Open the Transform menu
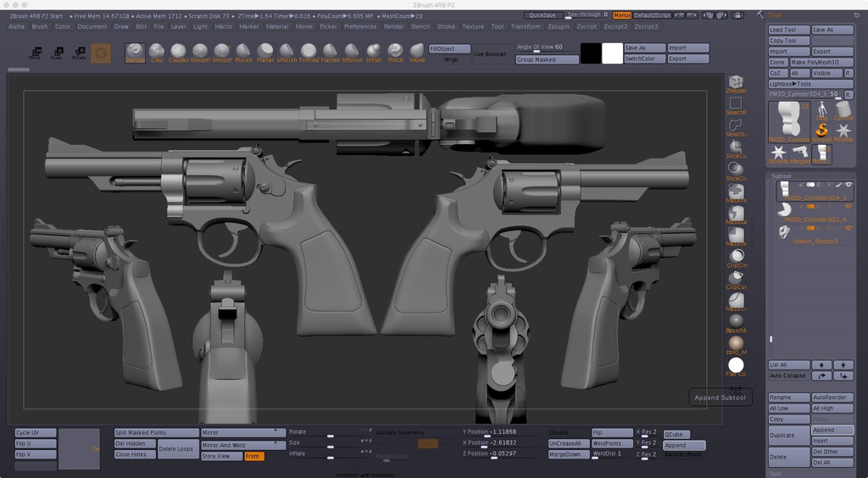This screenshot has height=478, width=868. (x=526, y=26)
